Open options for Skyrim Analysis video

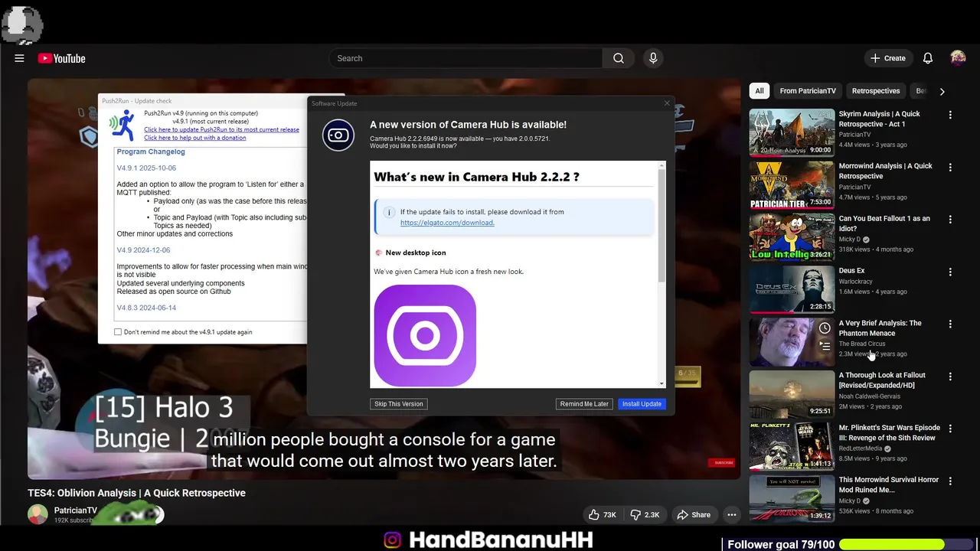coord(950,115)
